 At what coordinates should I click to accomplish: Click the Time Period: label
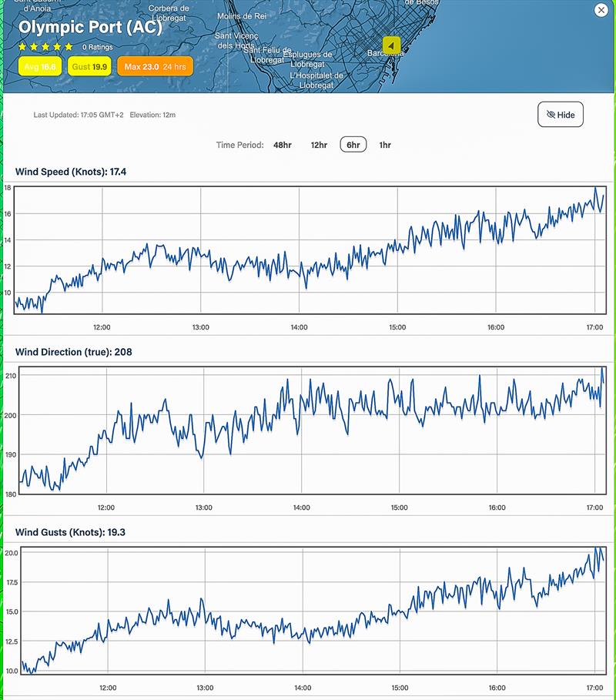[239, 145]
